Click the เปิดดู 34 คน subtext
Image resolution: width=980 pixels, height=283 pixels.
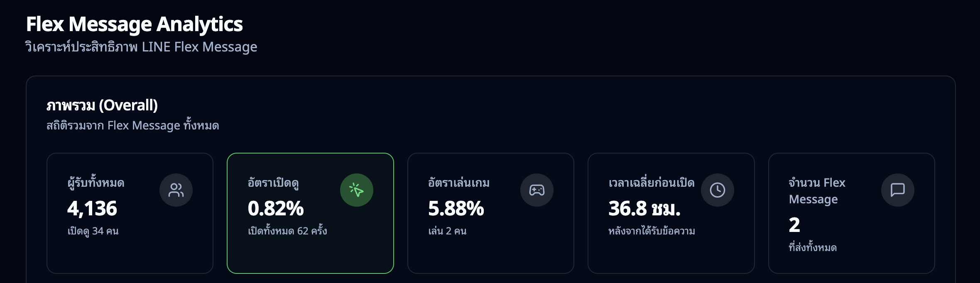(93, 231)
